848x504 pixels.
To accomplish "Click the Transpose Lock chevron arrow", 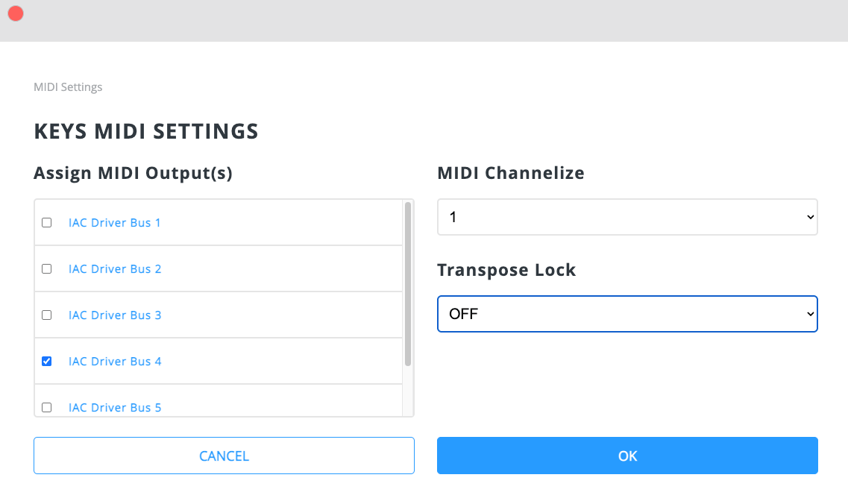I will tap(810, 314).
